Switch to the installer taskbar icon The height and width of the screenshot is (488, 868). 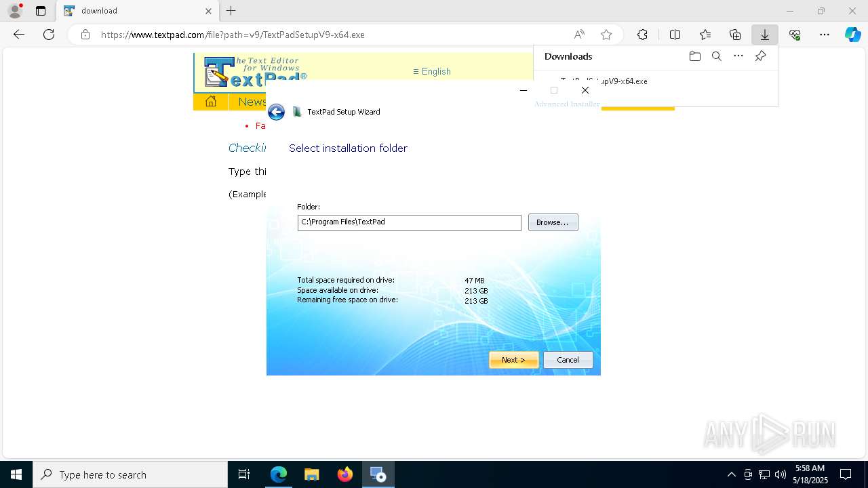click(x=378, y=474)
